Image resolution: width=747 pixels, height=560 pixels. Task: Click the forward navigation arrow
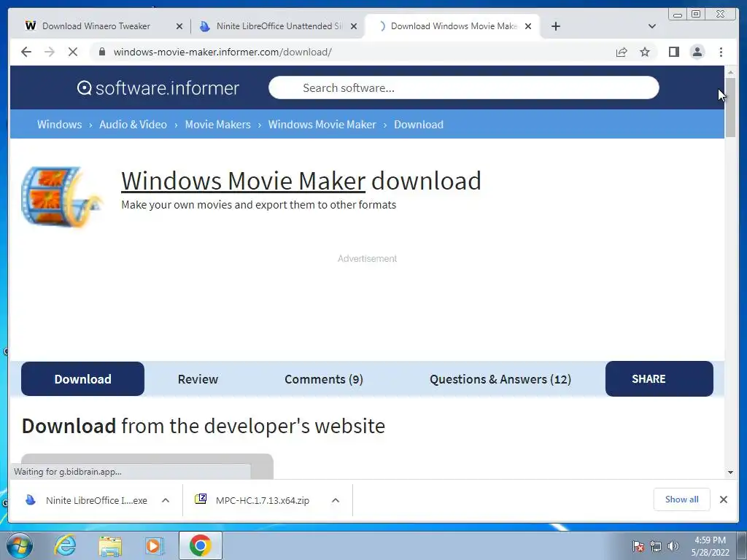pos(50,52)
